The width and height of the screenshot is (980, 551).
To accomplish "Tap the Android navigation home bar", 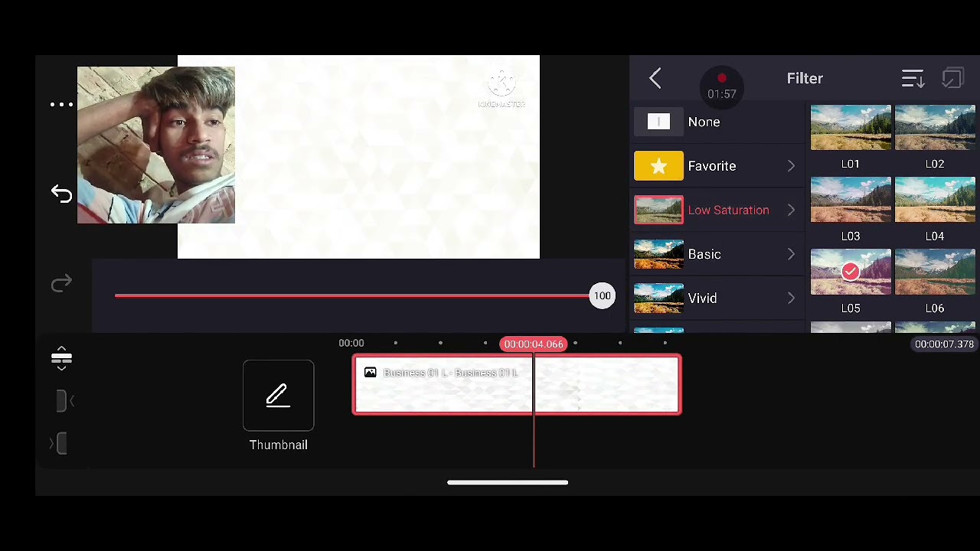I will tap(508, 483).
